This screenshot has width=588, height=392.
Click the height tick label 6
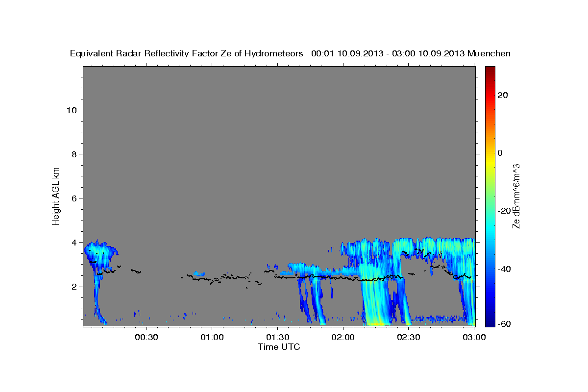pyautogui.click(x=73, y=198)
